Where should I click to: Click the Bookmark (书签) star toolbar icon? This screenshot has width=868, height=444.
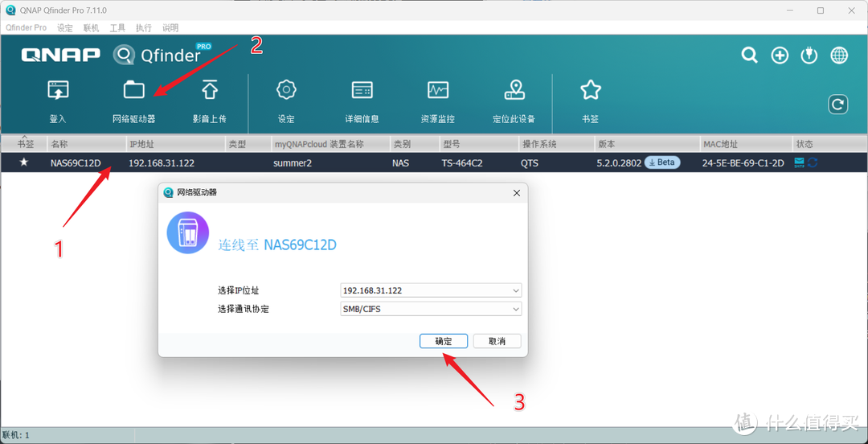pos(590,90)
